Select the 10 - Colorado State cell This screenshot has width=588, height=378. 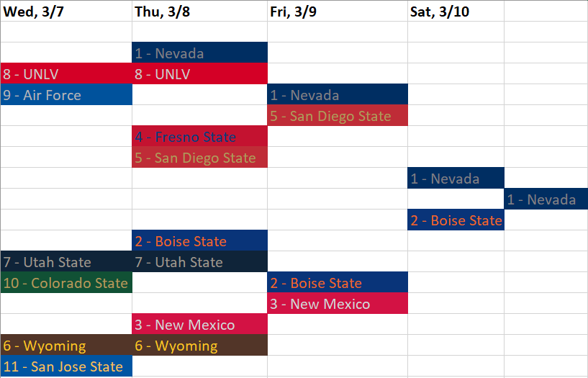[66, 283]
